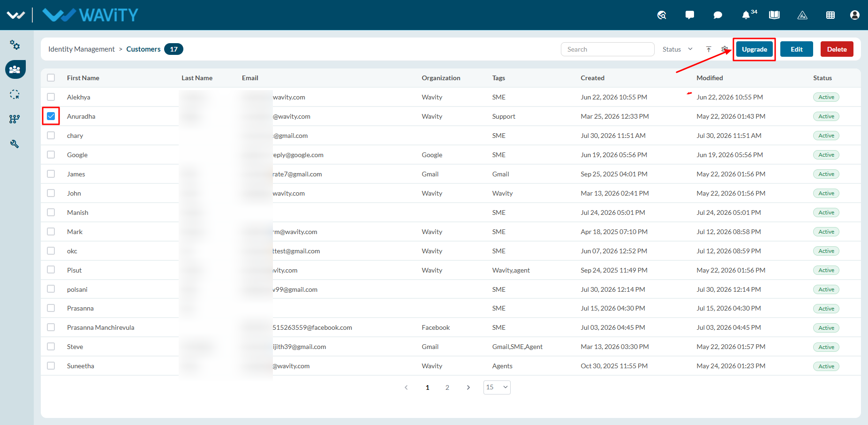868x425 pixels.
Task: Check the box for the chary row
Action: tap(51, 136)
